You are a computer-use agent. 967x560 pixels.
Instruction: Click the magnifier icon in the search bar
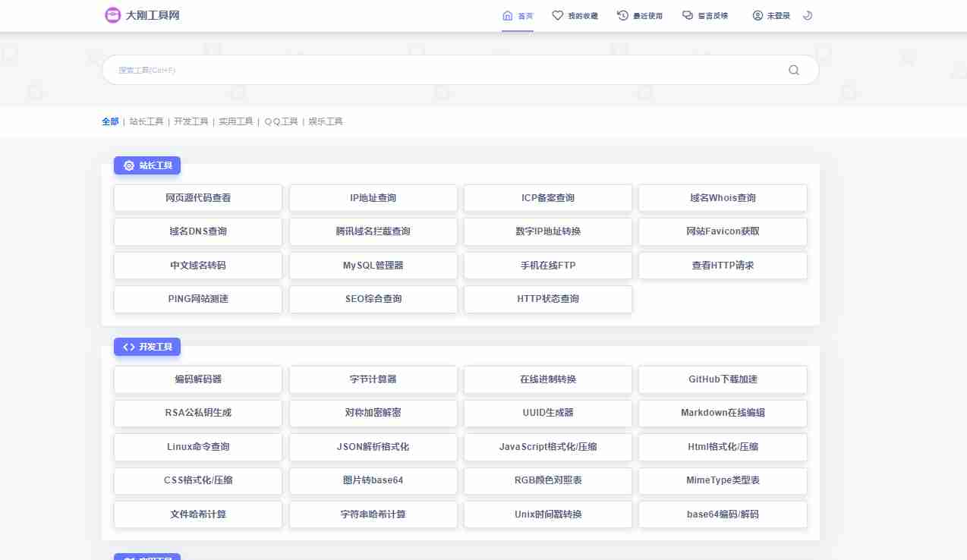tap(793, 70)
